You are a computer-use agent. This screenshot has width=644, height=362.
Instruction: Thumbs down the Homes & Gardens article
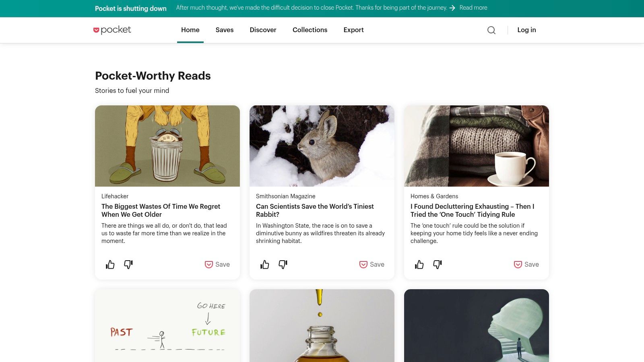(x=438, y=264)
